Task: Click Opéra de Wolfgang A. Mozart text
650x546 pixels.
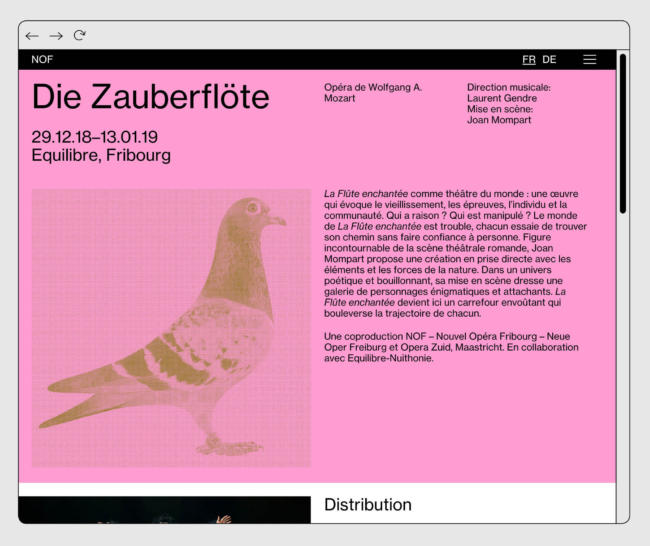Action: click(x=373, y=93)
